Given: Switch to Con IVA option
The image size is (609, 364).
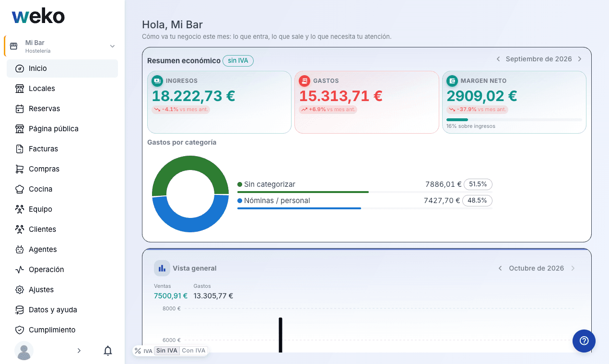Looking at the screenshot, I should coord(194,351).
